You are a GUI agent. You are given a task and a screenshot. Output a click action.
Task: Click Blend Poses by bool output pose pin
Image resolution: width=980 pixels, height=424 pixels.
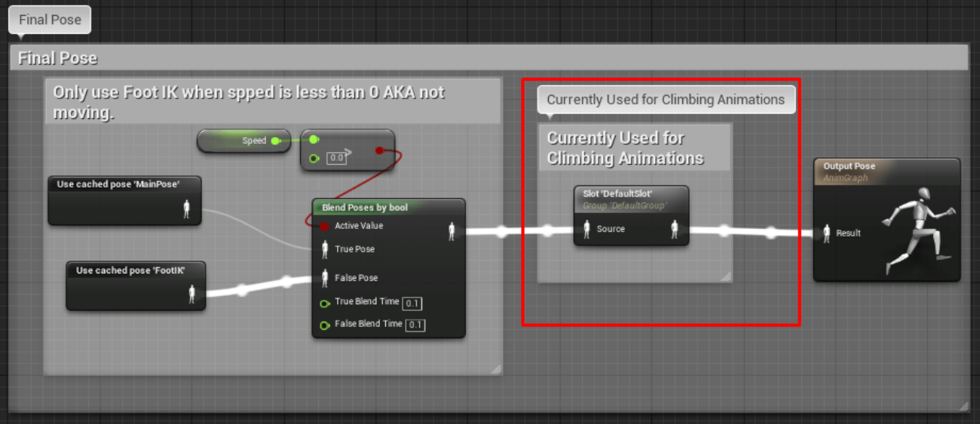(x=452, y=231)
